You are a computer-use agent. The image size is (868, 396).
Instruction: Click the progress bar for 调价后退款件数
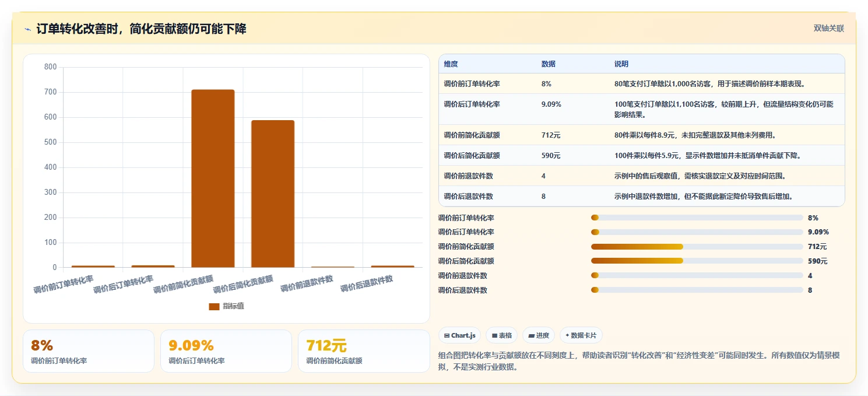click(697, 290)
